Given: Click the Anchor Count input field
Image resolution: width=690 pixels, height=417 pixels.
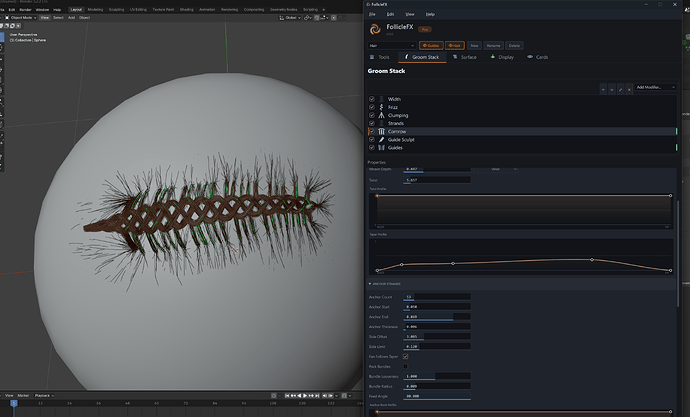Looking at the screenshot, I should click(x=437, y=297).
